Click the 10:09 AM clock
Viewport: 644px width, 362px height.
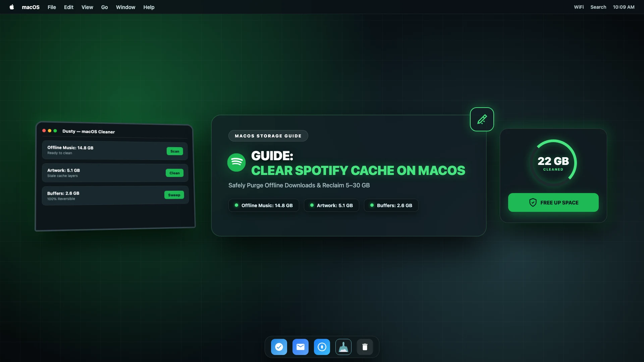[624, 7]
